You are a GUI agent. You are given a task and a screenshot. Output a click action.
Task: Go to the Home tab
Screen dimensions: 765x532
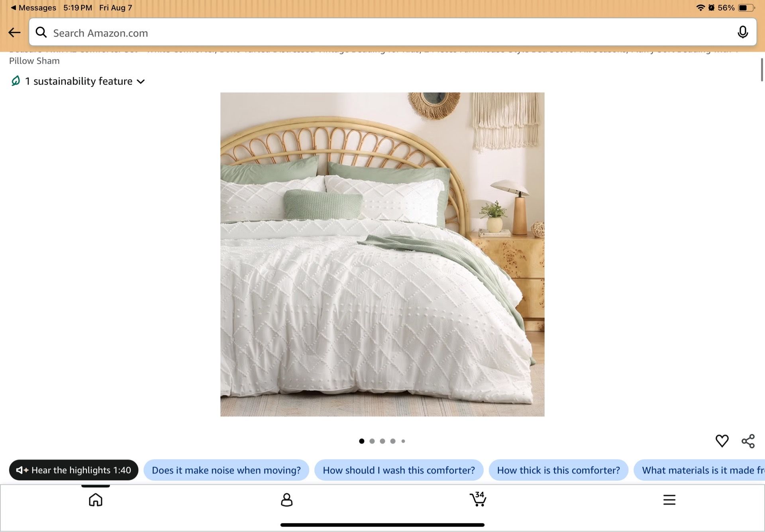pyautogui.click(x=96, y=499)
